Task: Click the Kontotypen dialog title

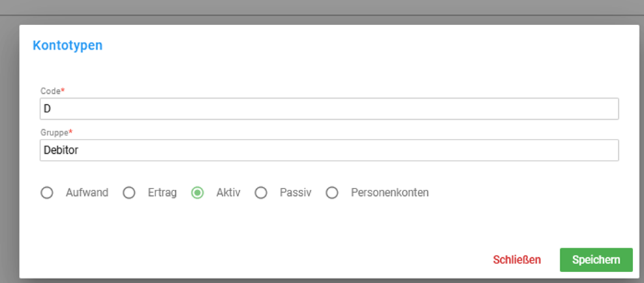Action: (67, 46)
